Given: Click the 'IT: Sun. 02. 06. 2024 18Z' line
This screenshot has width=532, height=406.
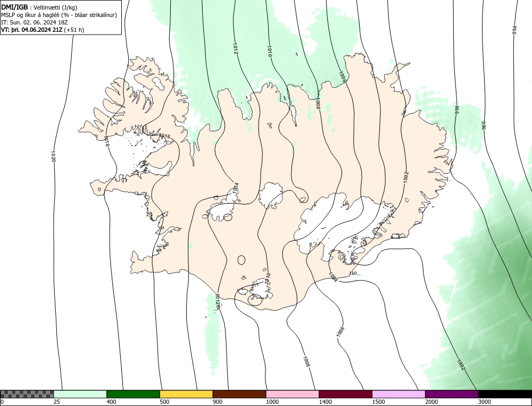Looking at the screenshot, I should click(35, 22).
